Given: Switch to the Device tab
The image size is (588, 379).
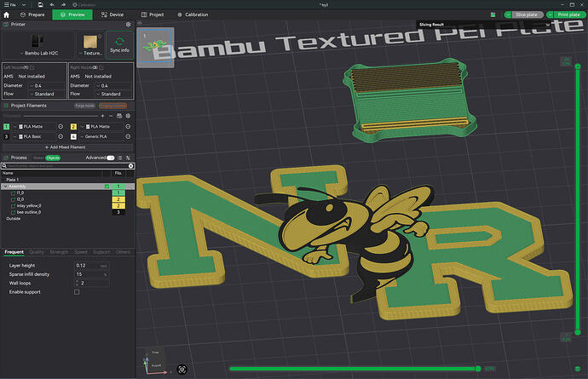Looking at the screenshot, I should click(x=112, y=14).
